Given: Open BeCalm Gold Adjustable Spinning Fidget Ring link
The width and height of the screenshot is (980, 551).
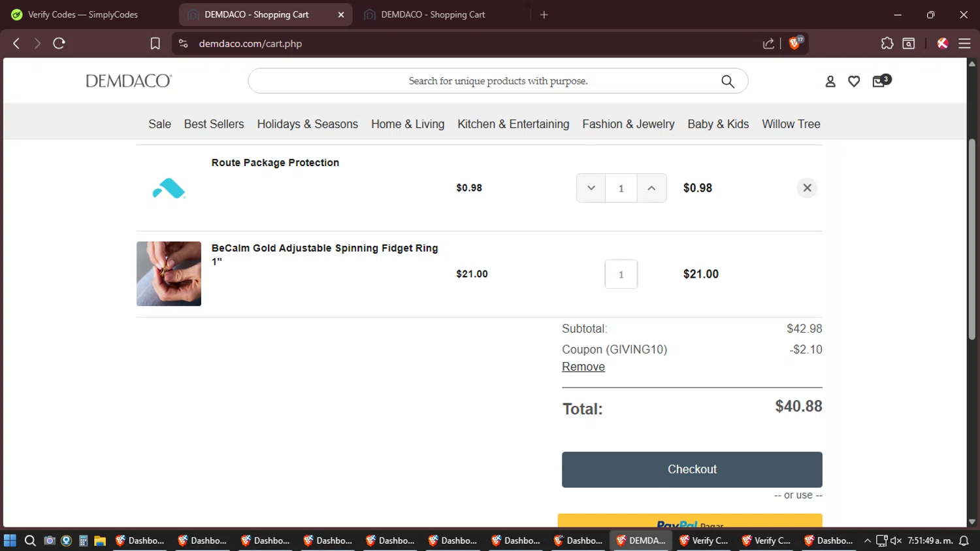Looking at the screenshot, I should click(x=325, y=254).
